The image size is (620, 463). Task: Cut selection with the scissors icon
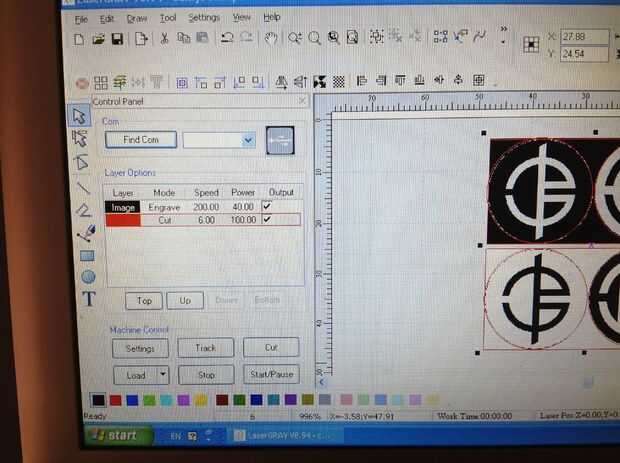(x=164, y=38)
